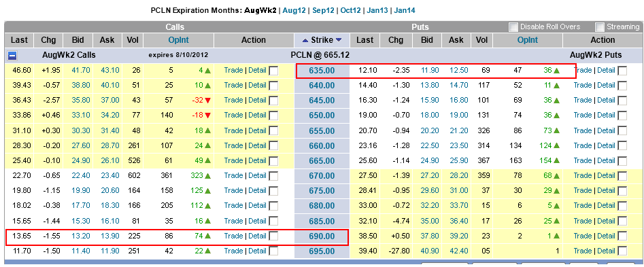Click put ask 42.40 for 695 strike
The image size is (644, 267).
click(x=458, y=251)
